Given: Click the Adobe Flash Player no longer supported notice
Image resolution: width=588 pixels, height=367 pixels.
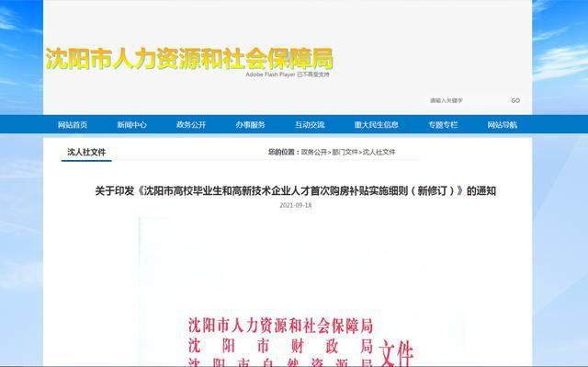Looking at the screenshot, I should [x=288, y=75].
